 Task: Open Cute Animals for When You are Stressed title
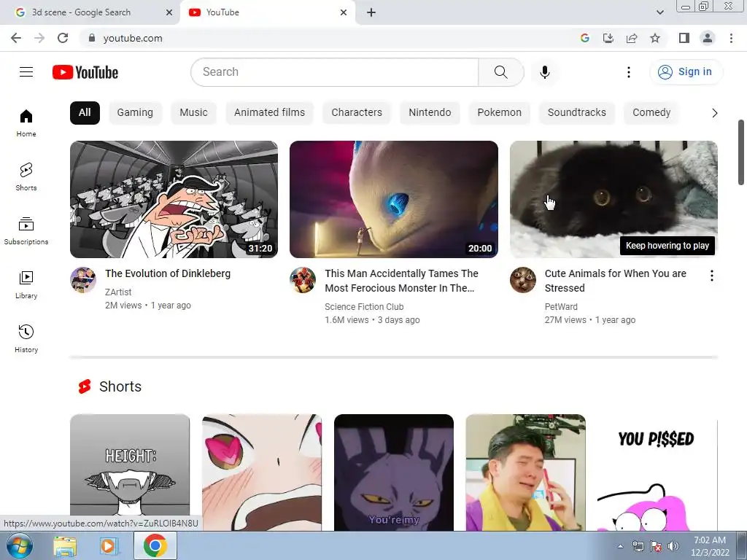[616, 281]
